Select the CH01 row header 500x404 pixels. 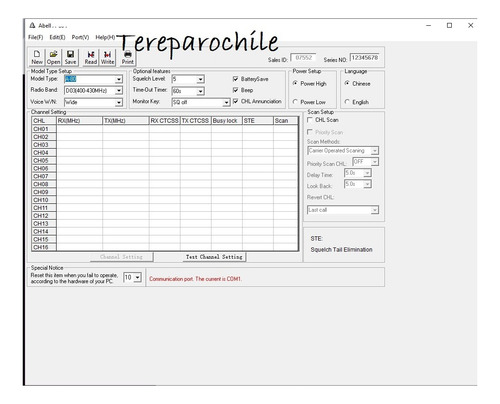(x=44, y=129)
